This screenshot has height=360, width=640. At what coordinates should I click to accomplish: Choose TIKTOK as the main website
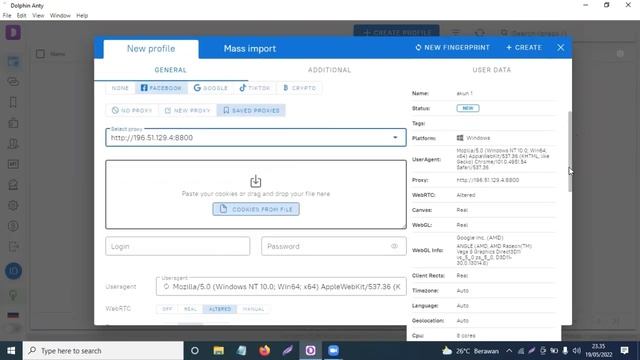255,88
